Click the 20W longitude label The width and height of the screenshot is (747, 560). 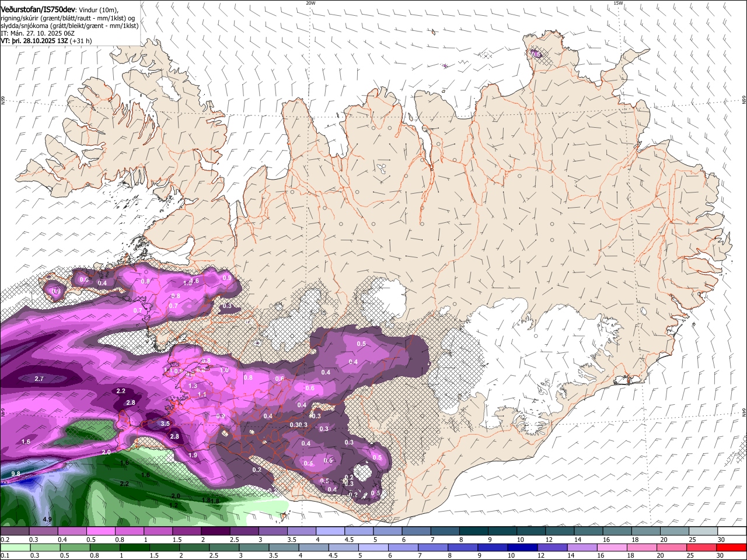click(310, 3)
